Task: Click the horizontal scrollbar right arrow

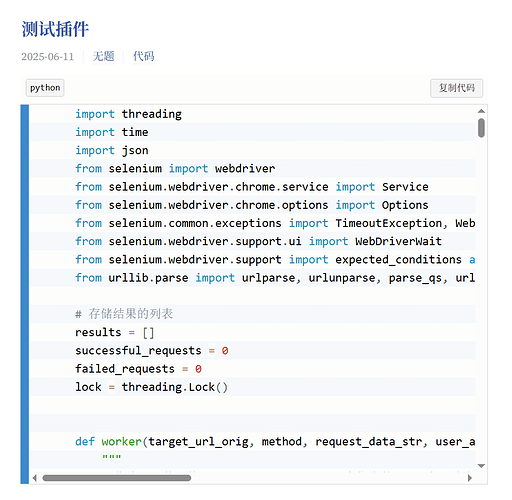Action: [470, 478]
